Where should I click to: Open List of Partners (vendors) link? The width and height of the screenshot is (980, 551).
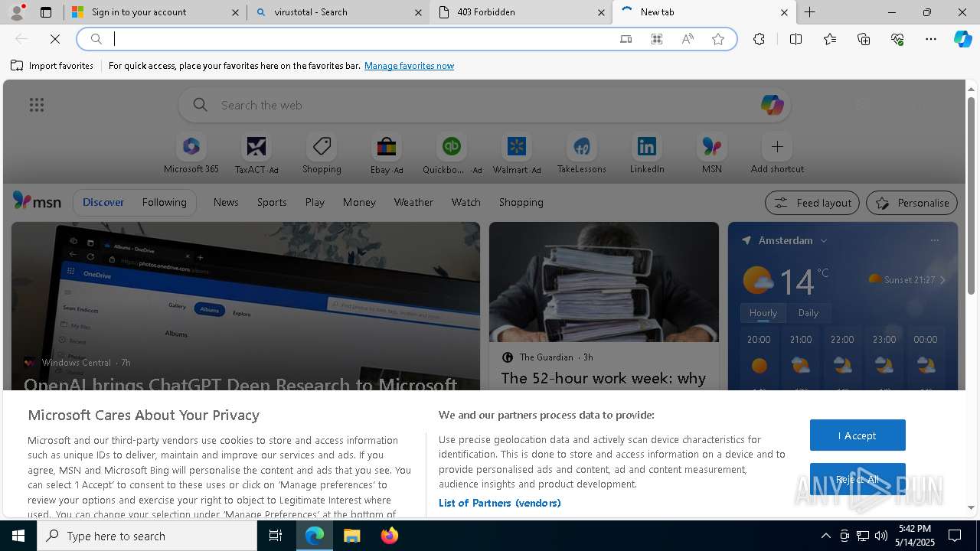click(x=499, y=503)
